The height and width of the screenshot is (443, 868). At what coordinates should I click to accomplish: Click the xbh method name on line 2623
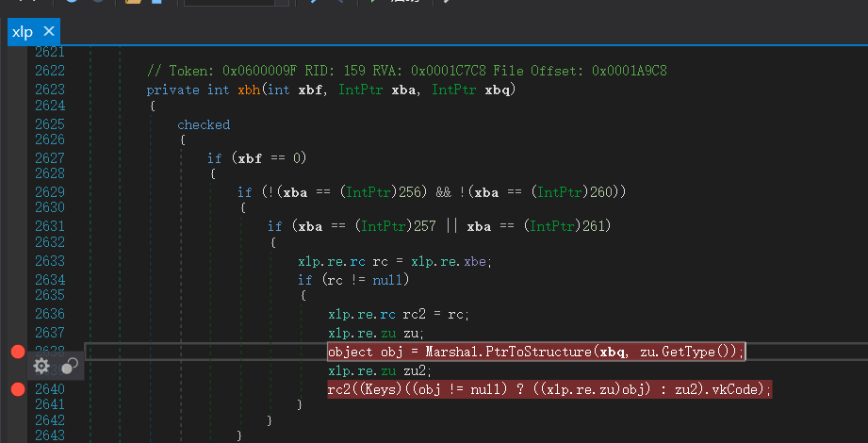(x=249, y=90)
